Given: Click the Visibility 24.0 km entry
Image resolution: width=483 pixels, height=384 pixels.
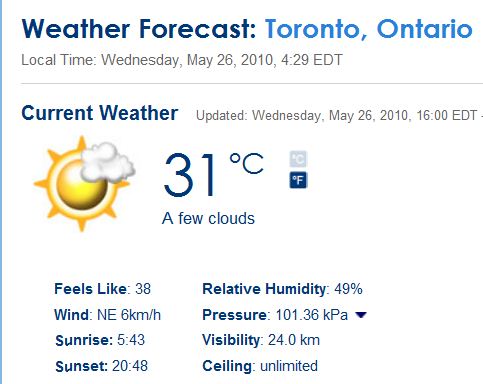Looking at the screenshot, I should coord(261,340).
